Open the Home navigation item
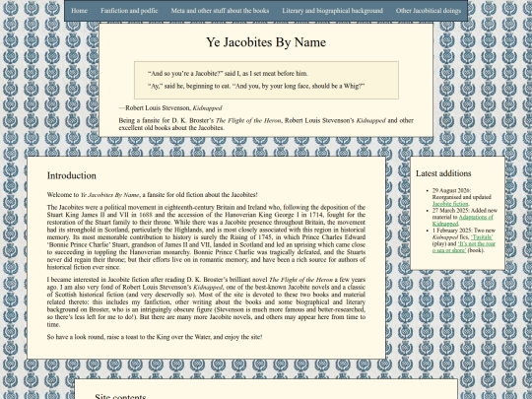This screenshot has width=532, height=399. 79,11
